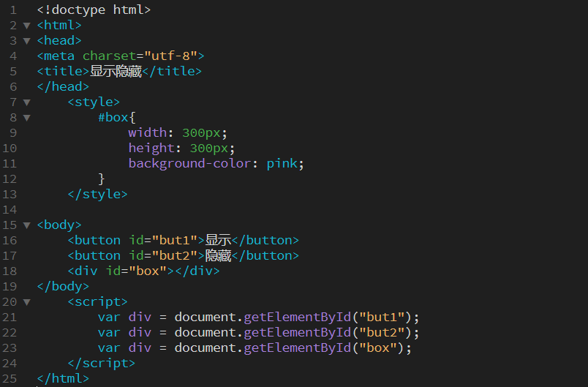The image size is (588, 387).
Task: Click the title text 显示隐藏
Action: 116,71
